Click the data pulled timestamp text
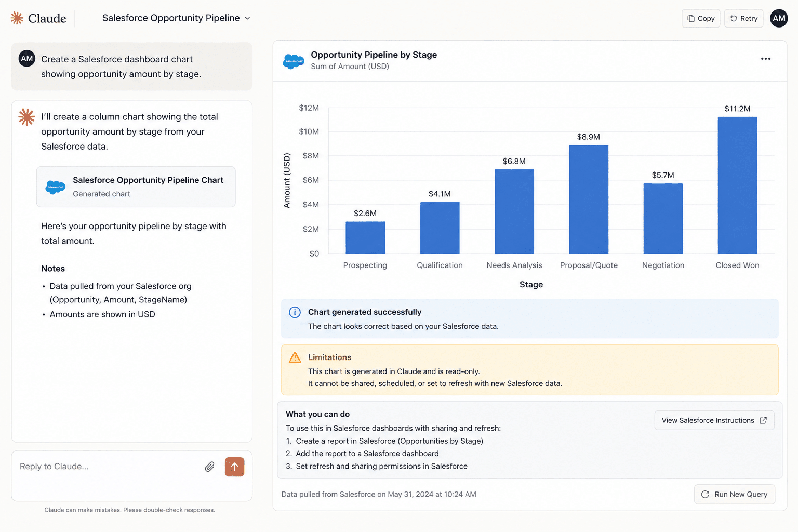The image size is (798, 532). pos(379,494)
